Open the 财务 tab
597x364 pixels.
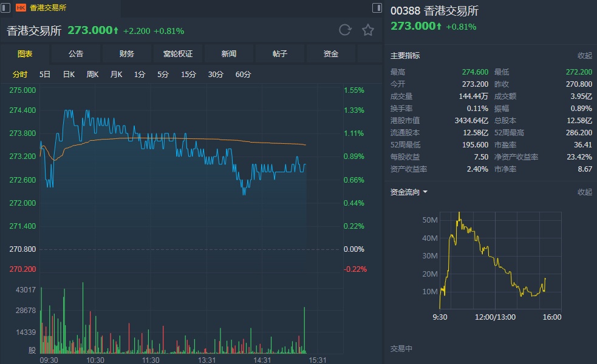click(127, 53)
